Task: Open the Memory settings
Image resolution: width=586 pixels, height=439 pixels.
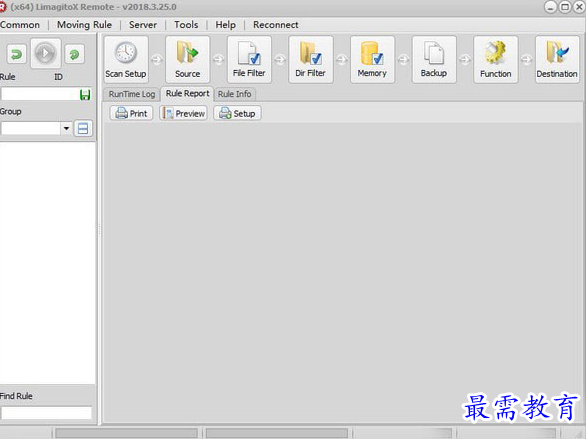Action: [x=372, y=59]
